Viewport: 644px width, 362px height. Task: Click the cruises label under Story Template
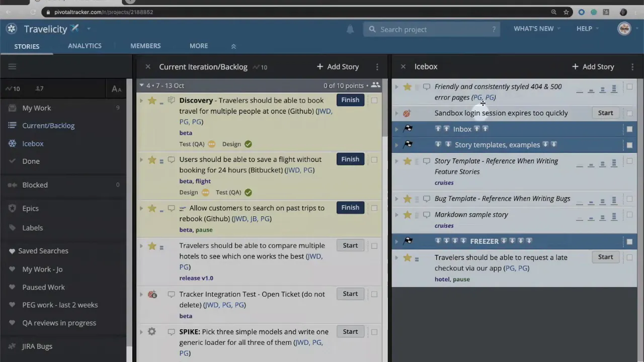point(444,183)
